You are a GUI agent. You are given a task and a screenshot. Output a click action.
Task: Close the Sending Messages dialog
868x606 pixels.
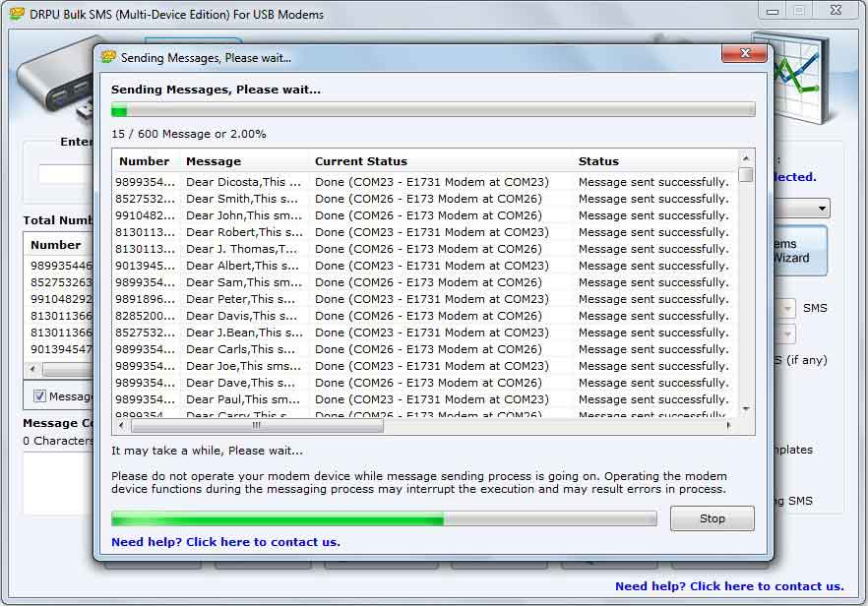click(x=744, y=53)
